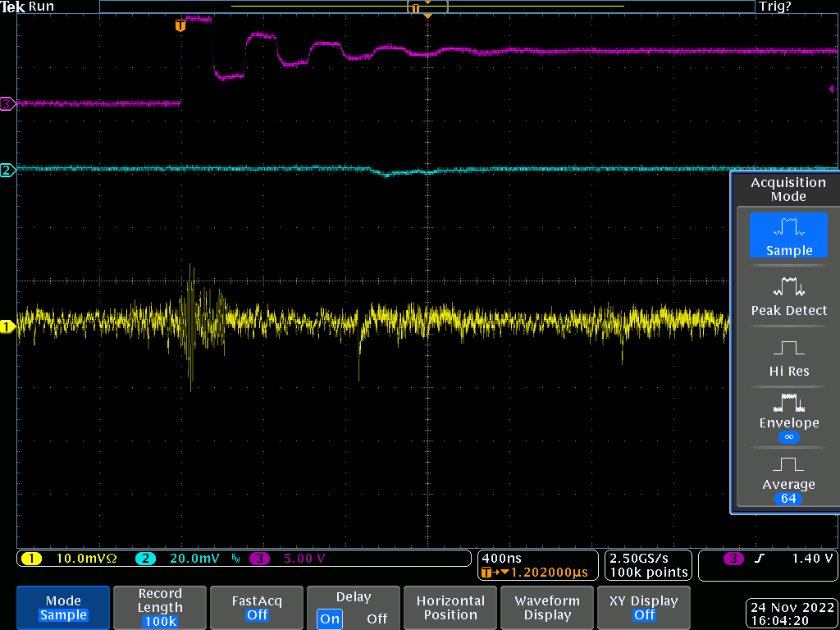Toggle FastAcq Off button
The height and width of the screenshot is (630, 840).
[x=257, y=608]
